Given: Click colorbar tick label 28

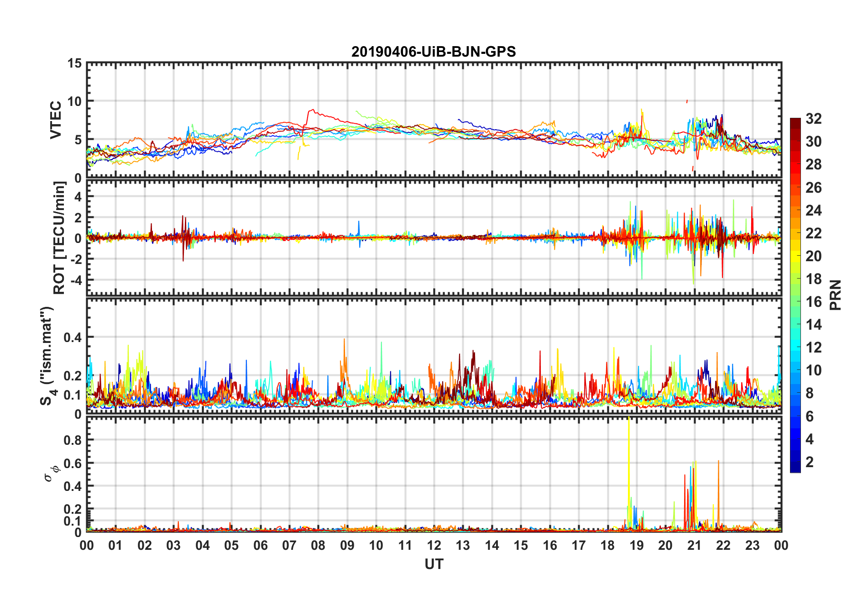Looking at the screenshot, I should click(x=814, y=164).
